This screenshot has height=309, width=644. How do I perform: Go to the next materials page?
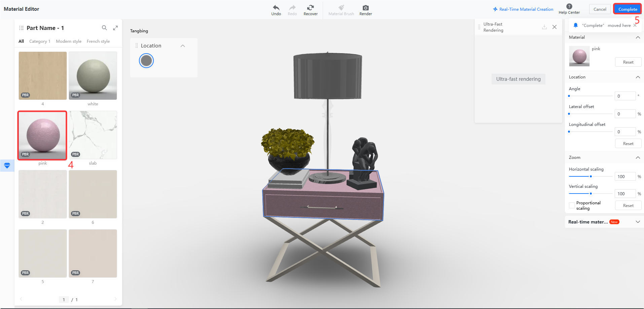click(115, 299)
